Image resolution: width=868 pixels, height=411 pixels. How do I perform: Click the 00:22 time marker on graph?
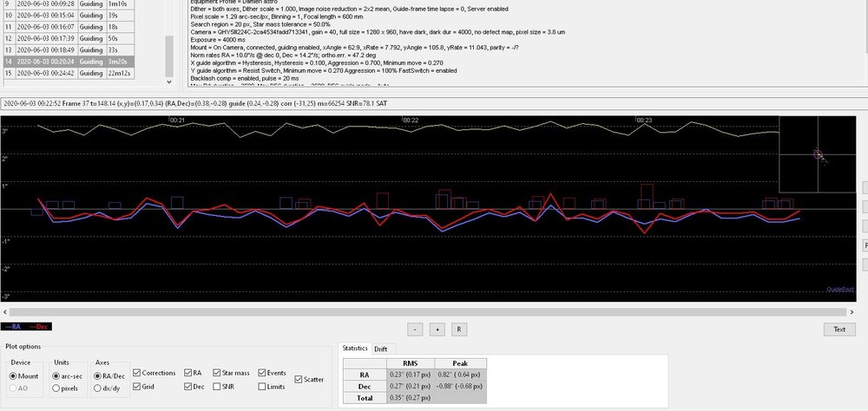(411, 120)
